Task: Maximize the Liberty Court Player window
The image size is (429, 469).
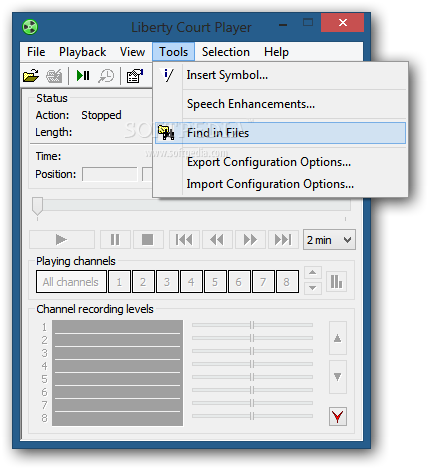Action: pos(308,23)
